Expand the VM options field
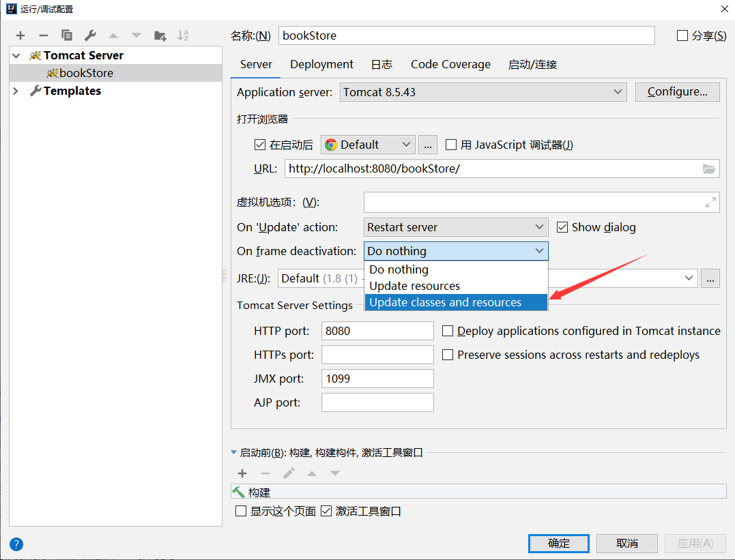The width and height of the screenshot is (735, 560). pyautogui.click(x=710, y=202)
